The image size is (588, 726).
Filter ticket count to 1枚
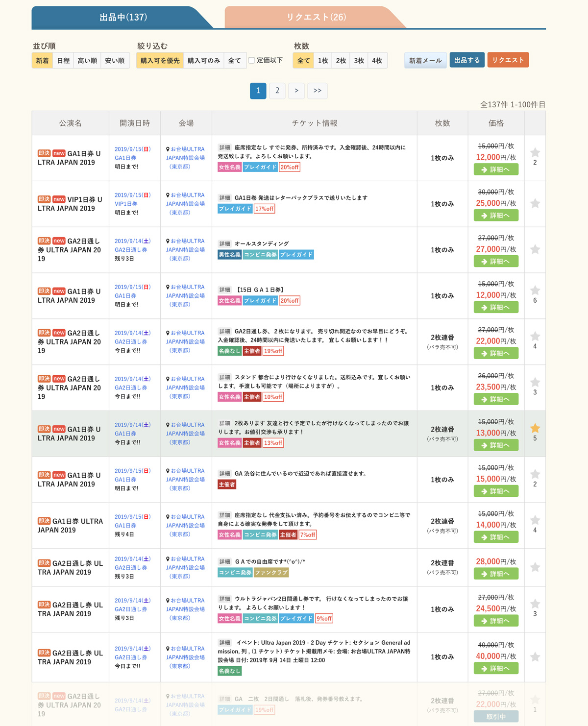[323, 60]
